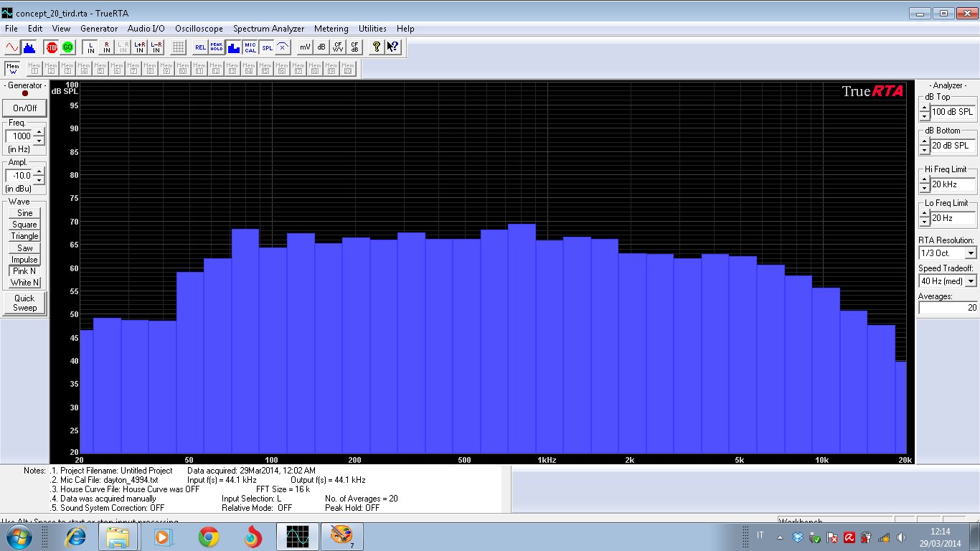This screenshot has width=980, height=551.
Task: Select the L+R IN input icon
Action: click(139, 47)
